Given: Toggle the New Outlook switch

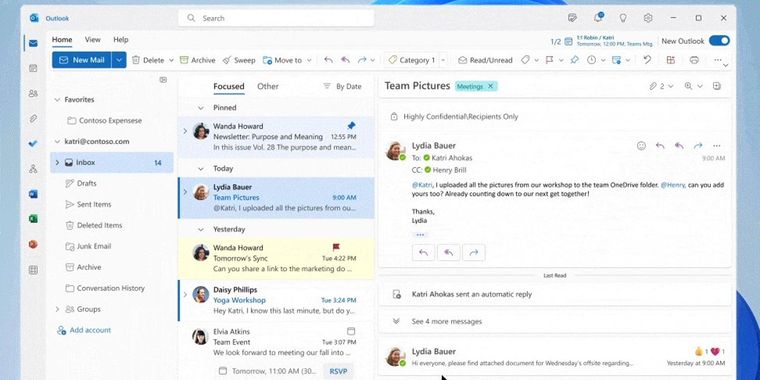Looking at the screenshot, I should (x=719, y=41).
